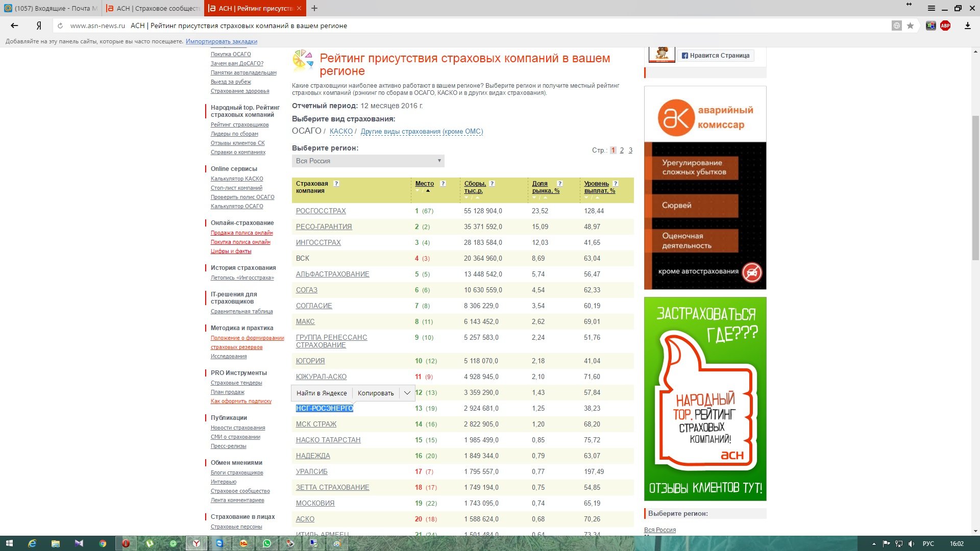Open the РОСГОССТРАХ company link
Screen dimensions: 980x551
pos(321,211)
